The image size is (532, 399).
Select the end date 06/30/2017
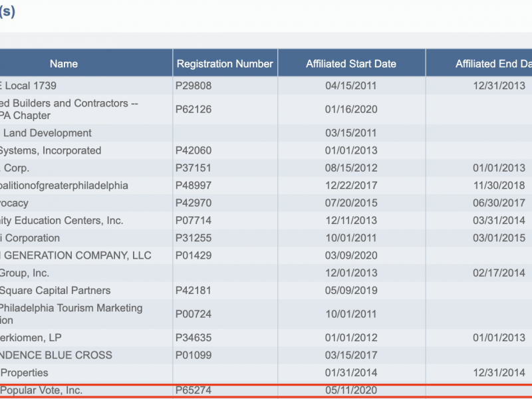(499, 203)
